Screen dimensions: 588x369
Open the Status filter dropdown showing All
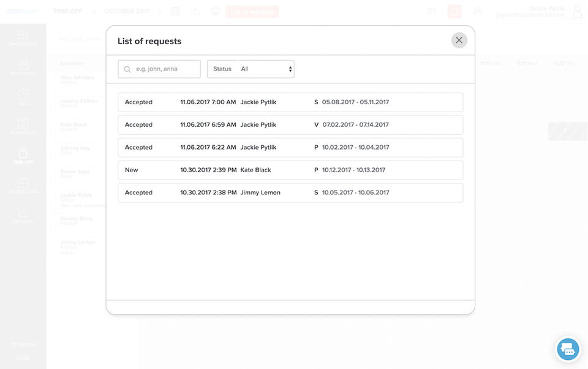(266, 69)
